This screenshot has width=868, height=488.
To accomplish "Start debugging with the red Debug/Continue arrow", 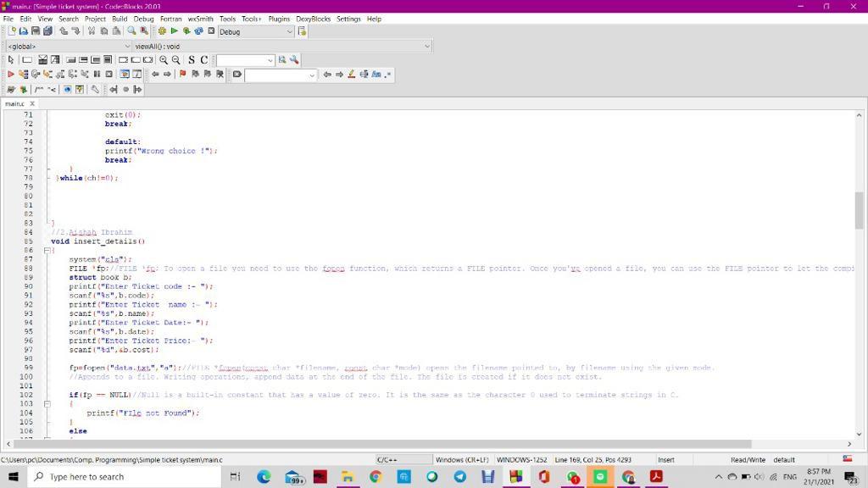I will pyautogui.click(x=11, y=75).
